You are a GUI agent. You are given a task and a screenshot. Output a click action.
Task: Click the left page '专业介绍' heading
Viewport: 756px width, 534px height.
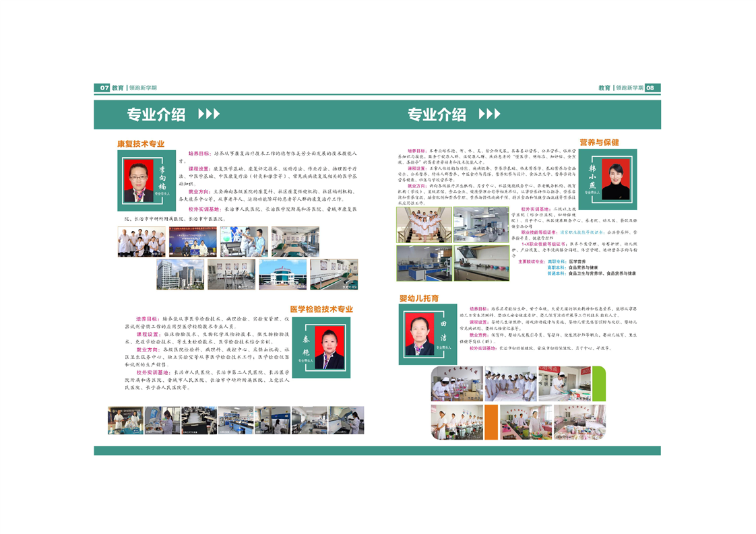pyautogui.click(x=156, y=114)
